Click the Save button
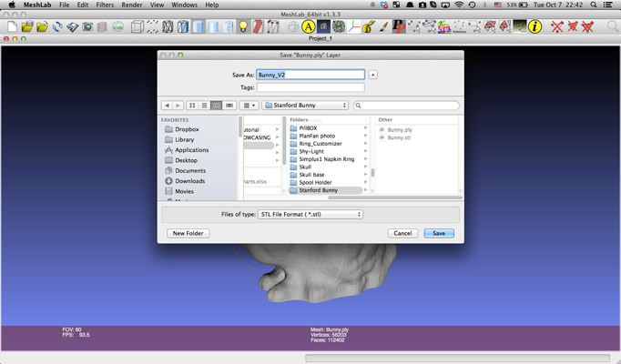 pos(438,233)
